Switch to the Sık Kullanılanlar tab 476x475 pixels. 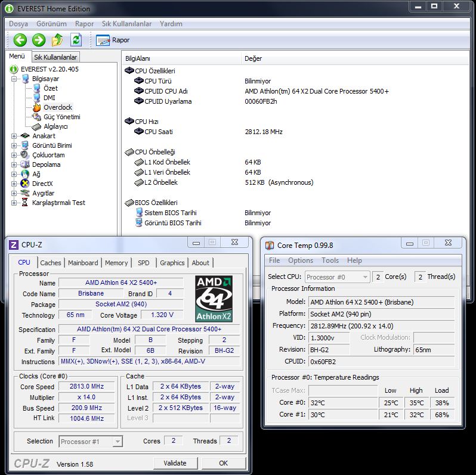pyautogui.click(x=55, y=57)
